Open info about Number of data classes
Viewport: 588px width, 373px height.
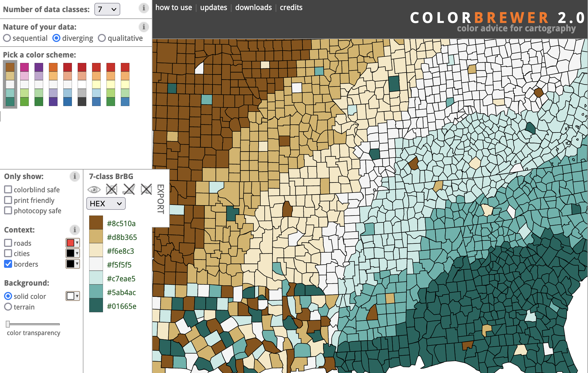coord(144,9)
